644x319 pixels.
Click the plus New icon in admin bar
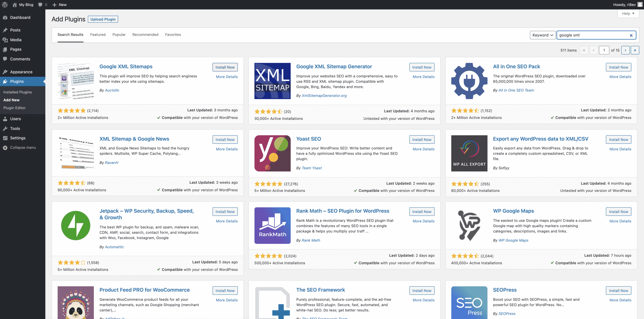point(54,5)
